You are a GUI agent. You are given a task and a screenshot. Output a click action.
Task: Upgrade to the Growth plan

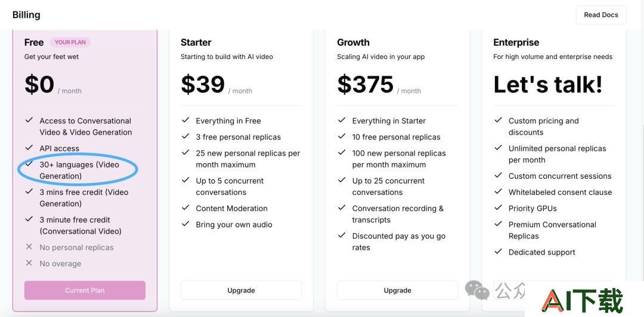pos(397,290)
